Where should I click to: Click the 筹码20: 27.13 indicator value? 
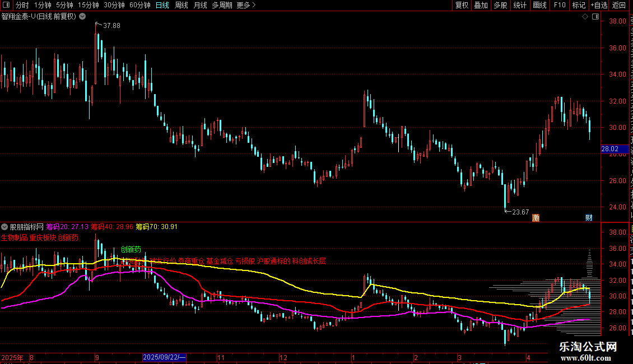(67, 227)
